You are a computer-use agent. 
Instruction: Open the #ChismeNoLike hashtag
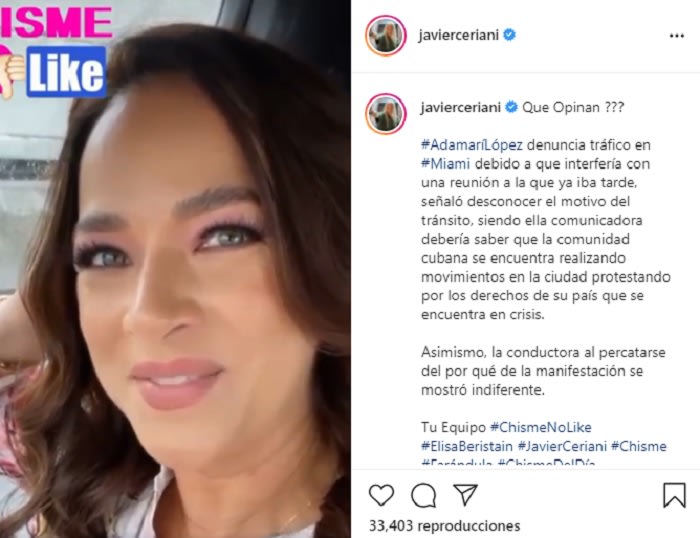coord(541,427)
